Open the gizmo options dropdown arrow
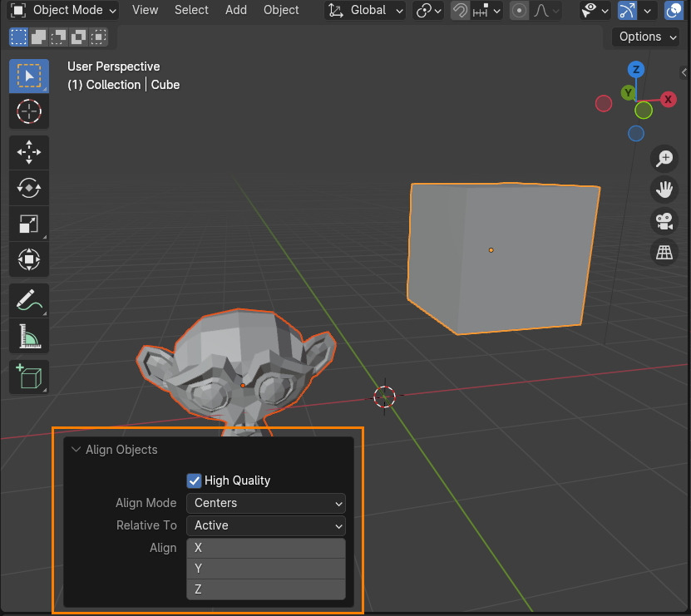691x616 pixels. pyautogui.click(x=648, y=11)
